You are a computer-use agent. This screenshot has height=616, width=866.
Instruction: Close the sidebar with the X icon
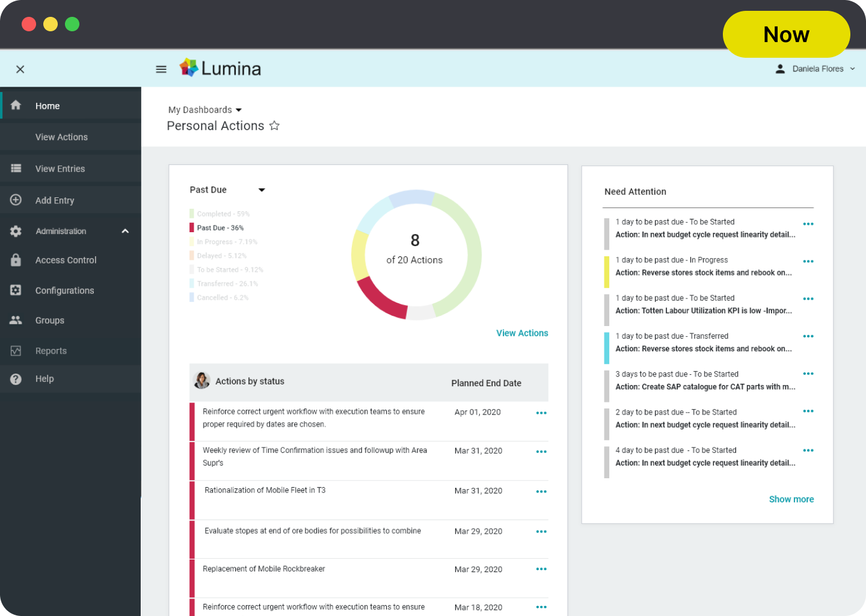click(20, 69)
